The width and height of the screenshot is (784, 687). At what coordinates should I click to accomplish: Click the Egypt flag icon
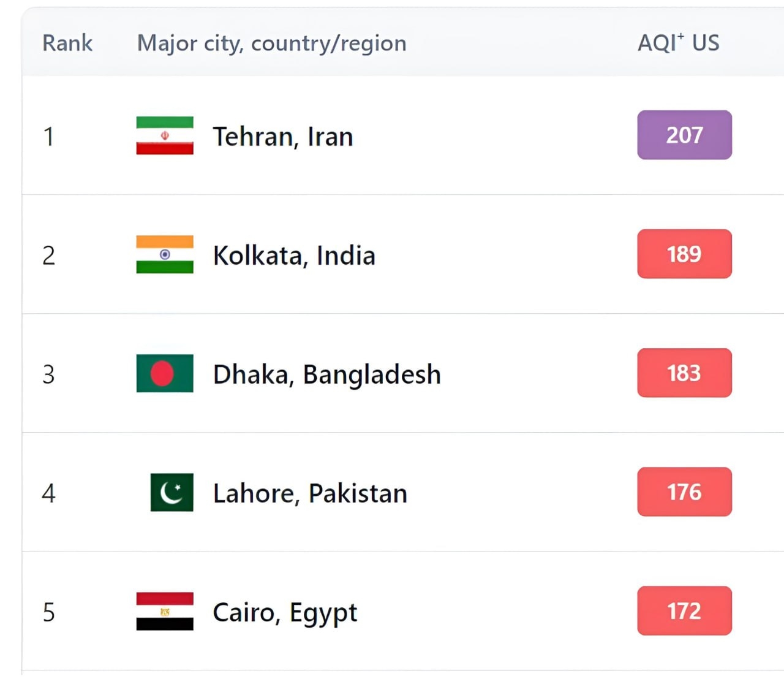[165, 611]
